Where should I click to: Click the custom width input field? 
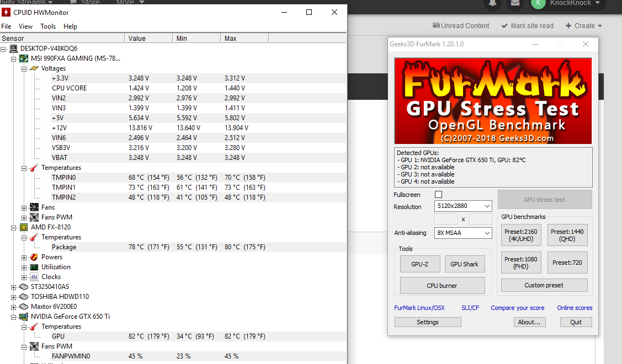(x=446, y=219)
